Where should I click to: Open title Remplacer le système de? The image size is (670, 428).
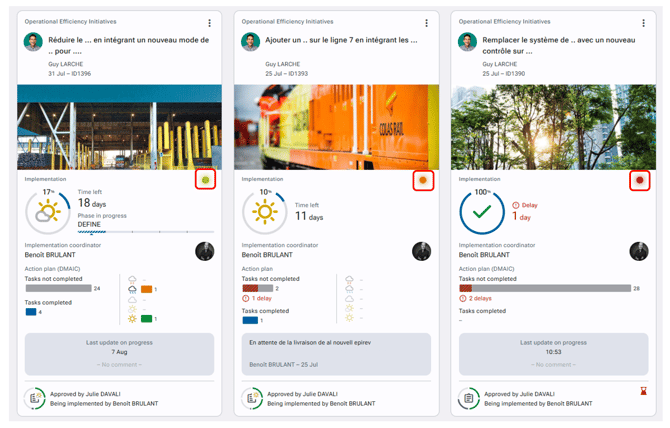pyautogui.click(x=559, y=45)
